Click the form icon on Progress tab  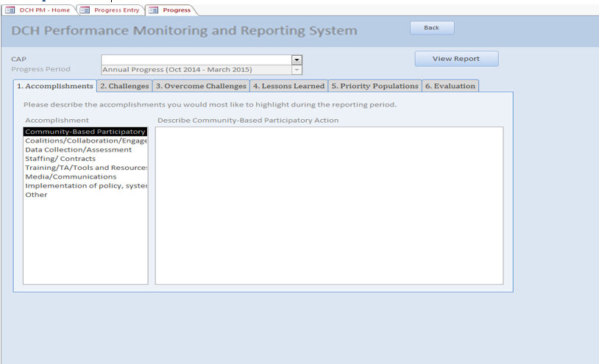pos(153,10)
